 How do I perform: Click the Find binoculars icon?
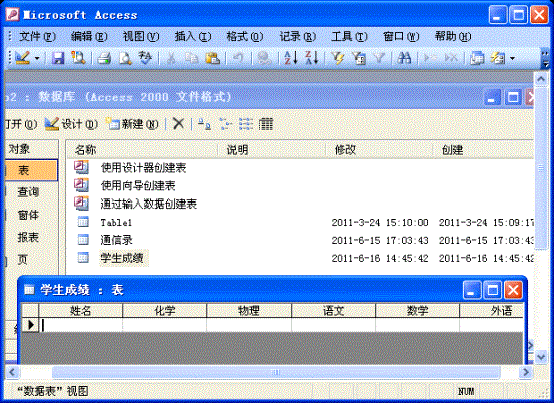(405, 58)
